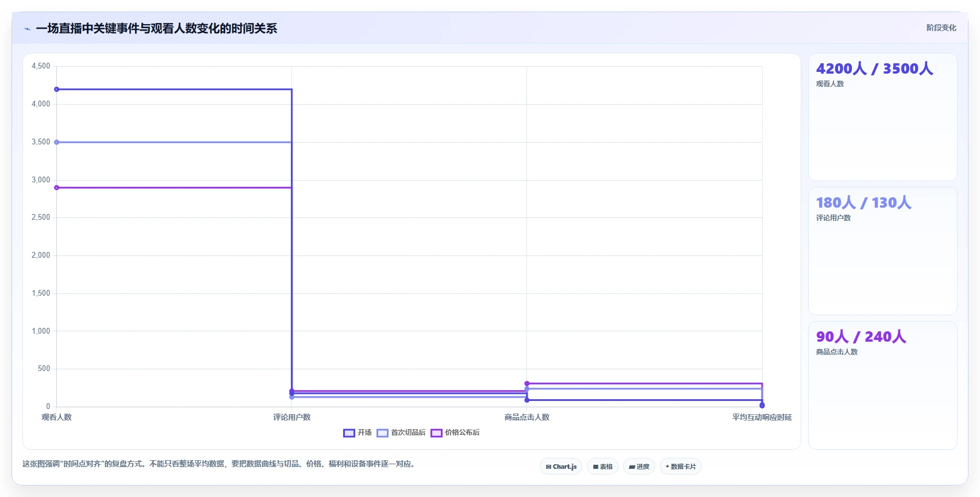Click the chart title 一场直播中关键事件与观看人数变化的时间关系
Viewport: 980px width, 497px height.
pyautogui.click(x=156, y=29)
